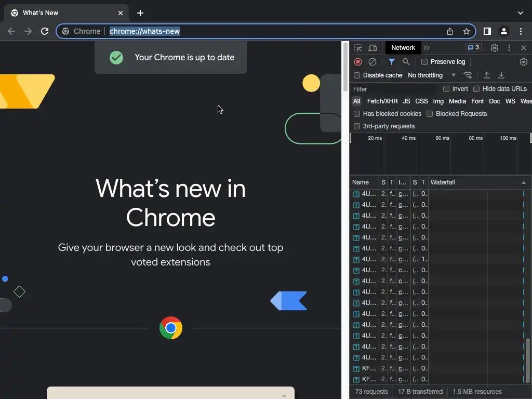Stop recording network log
Viewport: 532px width, 399px height.
tap(358, 62)
